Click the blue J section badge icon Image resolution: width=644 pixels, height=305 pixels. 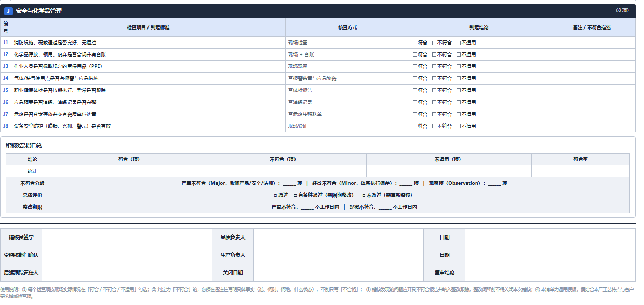(x=8, y=11)
